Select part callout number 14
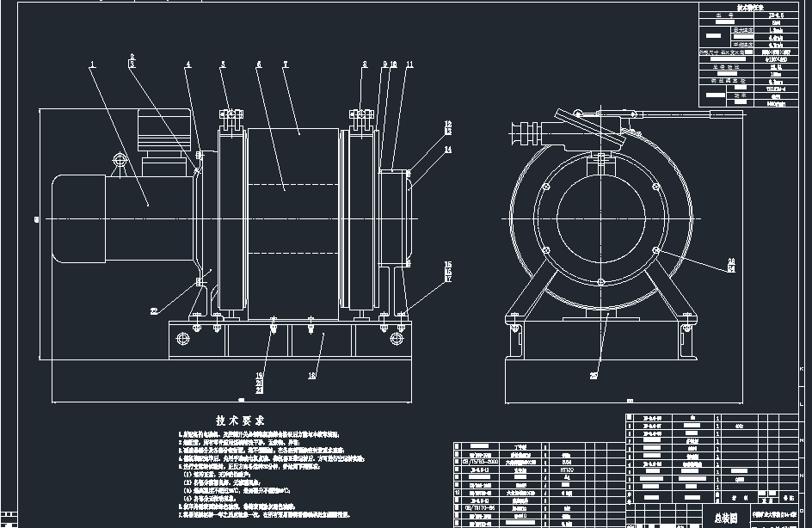 point(448,150)
